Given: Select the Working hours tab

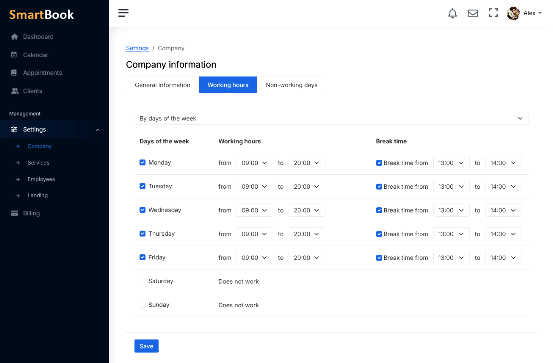Looking at the screenshot, I should 228,85.
